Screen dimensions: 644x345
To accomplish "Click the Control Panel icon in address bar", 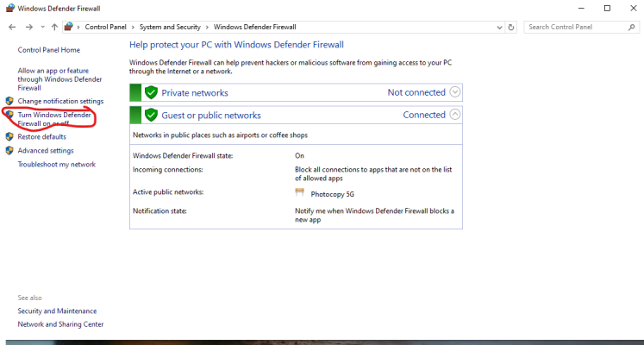I will coord(69,27).
